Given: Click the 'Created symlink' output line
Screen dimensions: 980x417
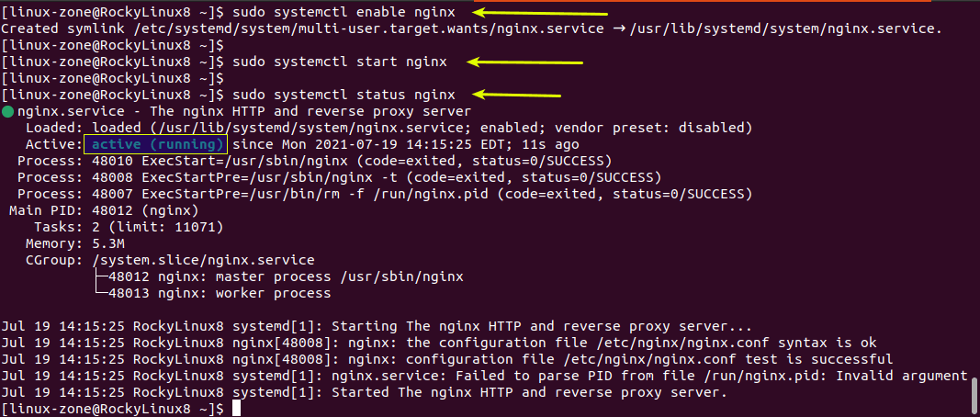Looking at the screenshot, I should tap(471, 28).
